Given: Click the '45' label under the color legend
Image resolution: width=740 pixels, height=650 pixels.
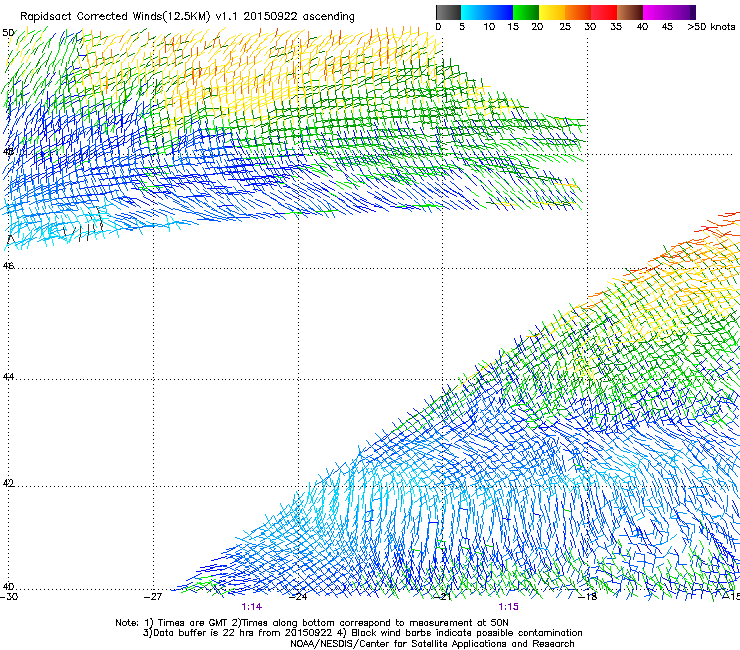Looking at the screenshot, I should point(667,27).
